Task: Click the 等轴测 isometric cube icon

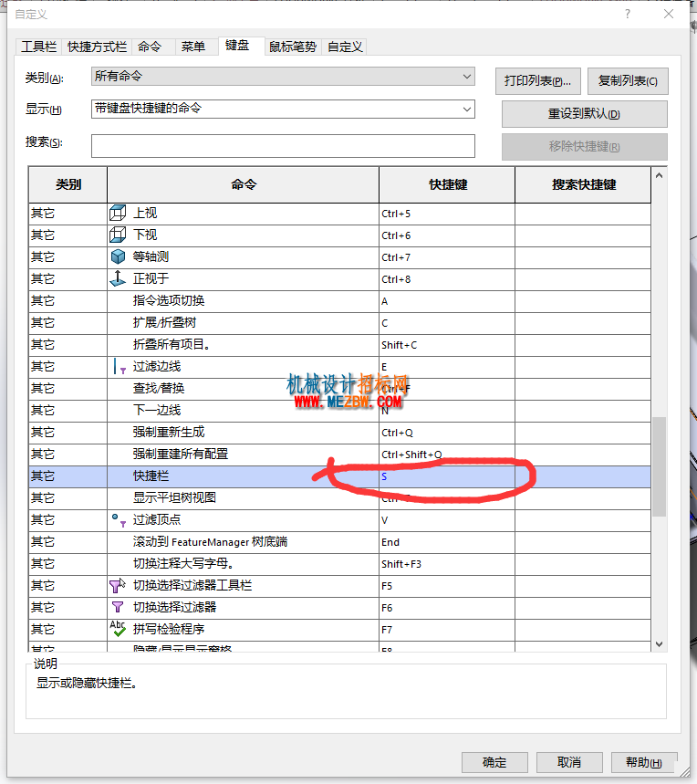Action: click(x=118, y=257)
